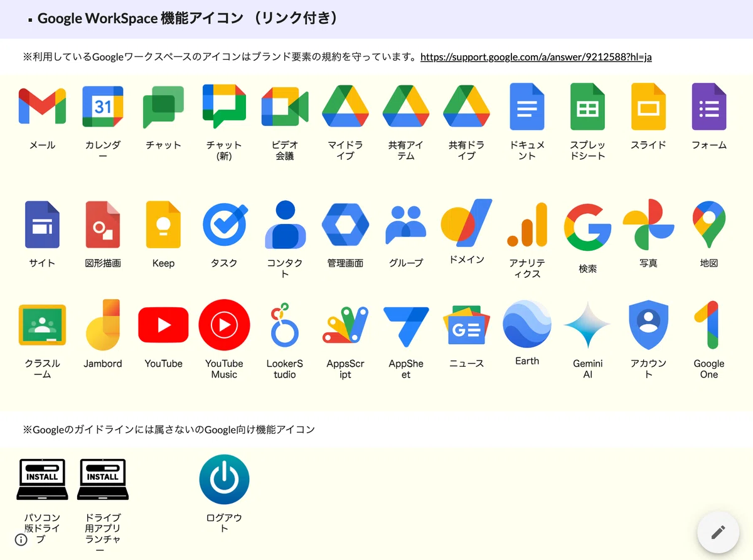The height and width of the screenshot is (560, 753).
Task: Open the red YouTube play icon
Action: point(163,325)
